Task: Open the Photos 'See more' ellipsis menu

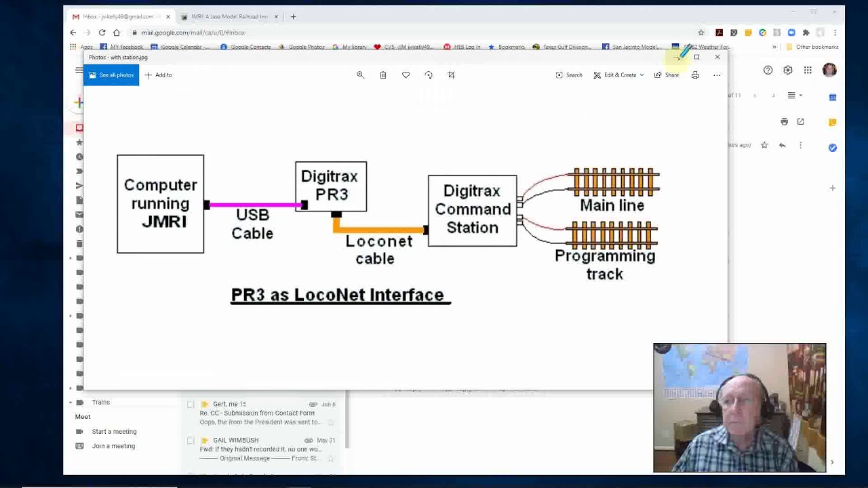Action: coord(717,75)
